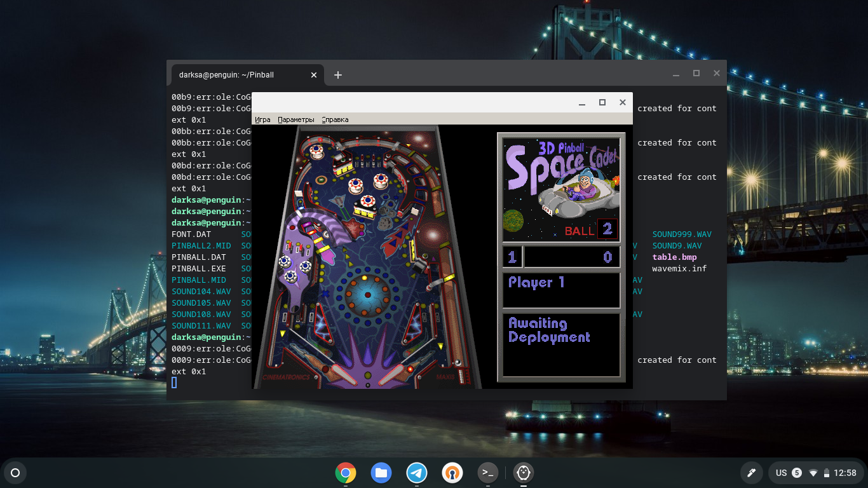
Task: Click SOUND999.WAV in the terminal listing
Action: [x=682, y=234]
